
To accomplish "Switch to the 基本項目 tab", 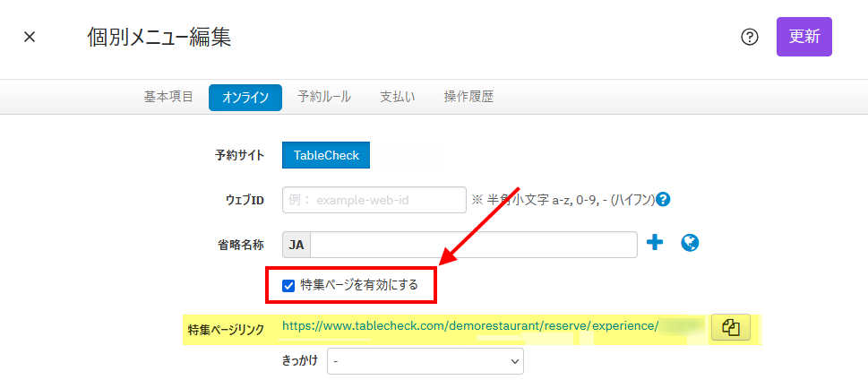I will (x=168, y=97).
